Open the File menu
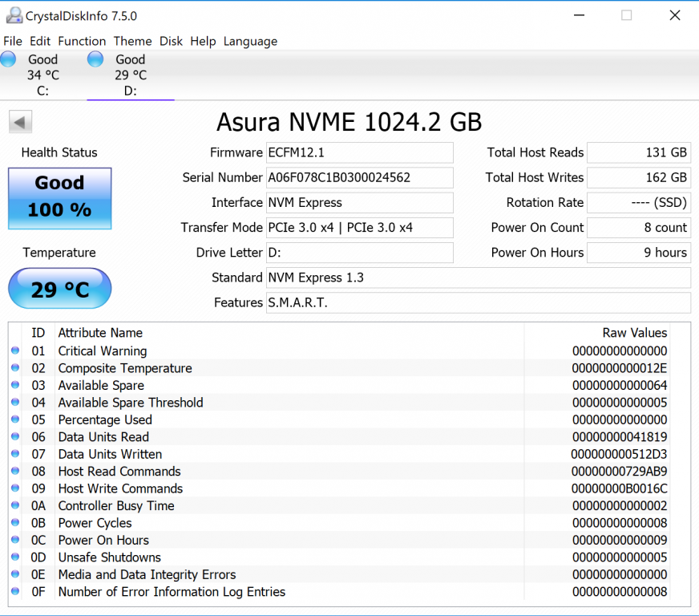The width and height of the screenshot is (699, 616). 13,41
